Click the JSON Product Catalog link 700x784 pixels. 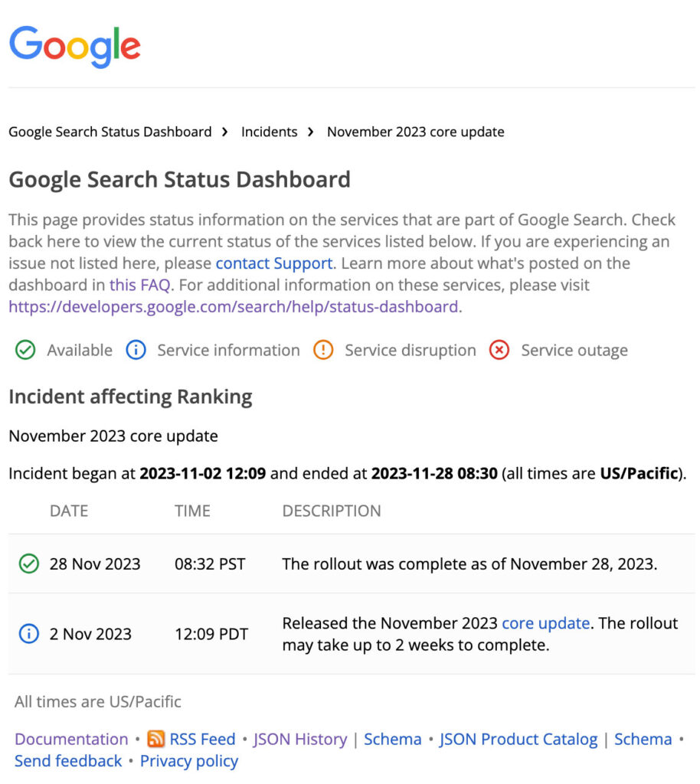tap(518, 740)
